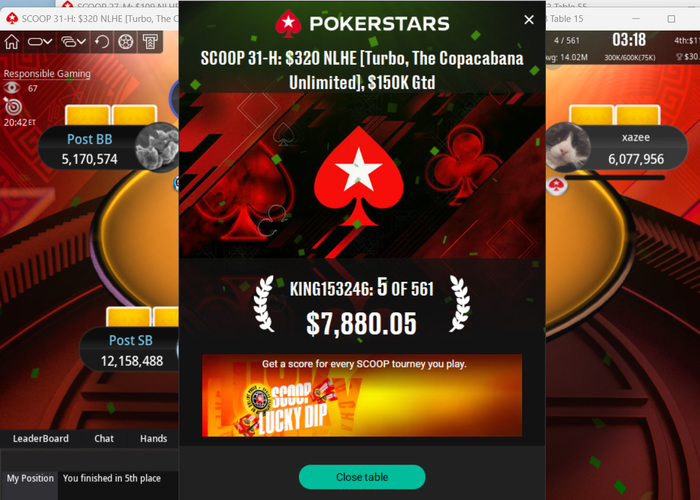Open the hand replayer icon
The height and width of the screenshot is (500, 700).
102,42
